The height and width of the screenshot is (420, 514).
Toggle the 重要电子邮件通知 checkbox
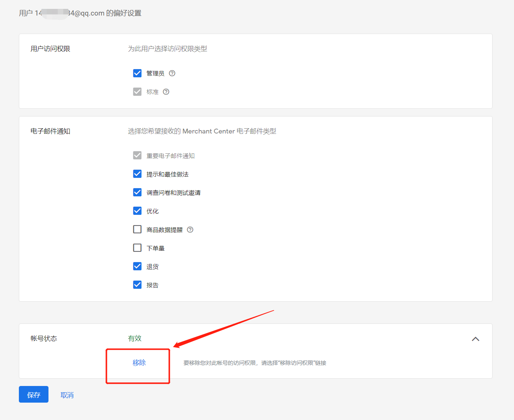click(x=137, y=155)
